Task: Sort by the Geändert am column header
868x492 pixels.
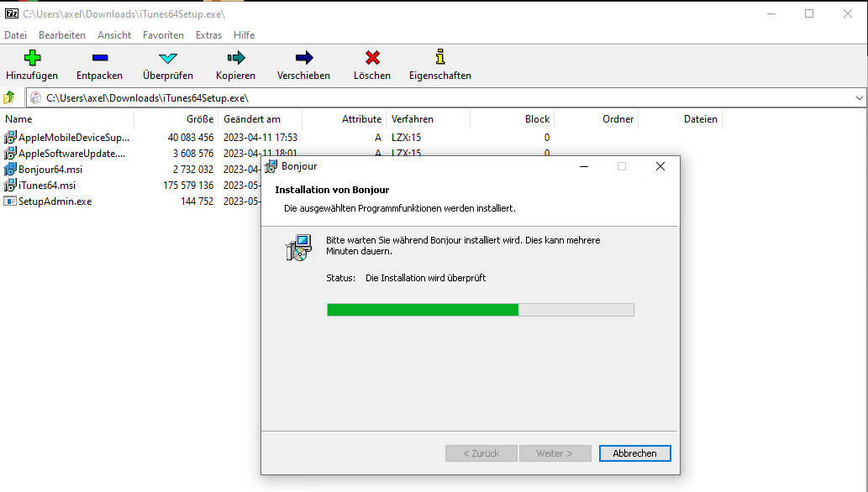Action: (260, 119)
